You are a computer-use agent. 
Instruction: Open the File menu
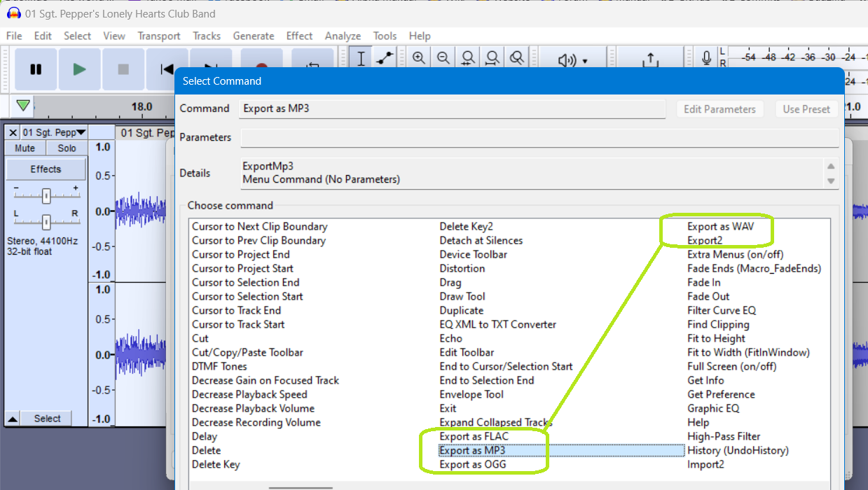point(14,36)
